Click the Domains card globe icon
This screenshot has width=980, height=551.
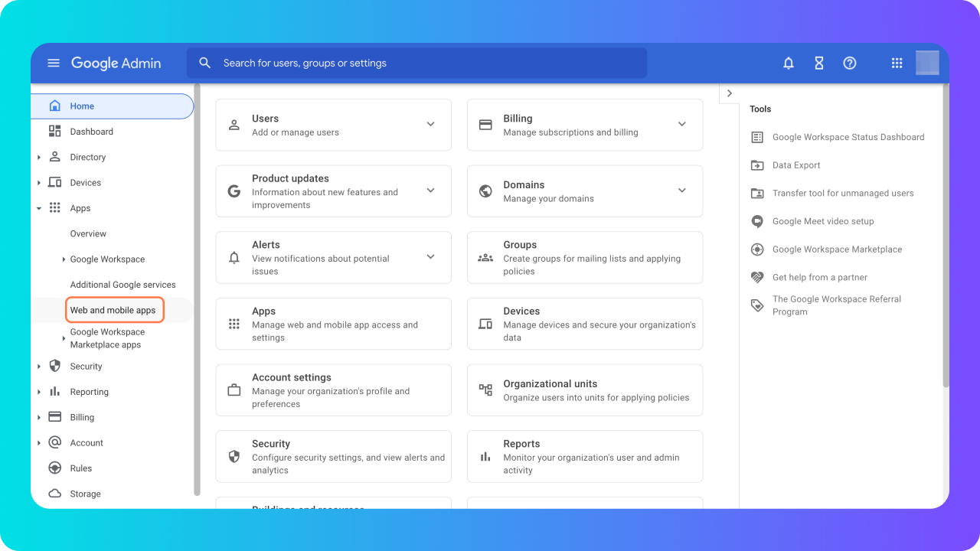coord(485,191)
